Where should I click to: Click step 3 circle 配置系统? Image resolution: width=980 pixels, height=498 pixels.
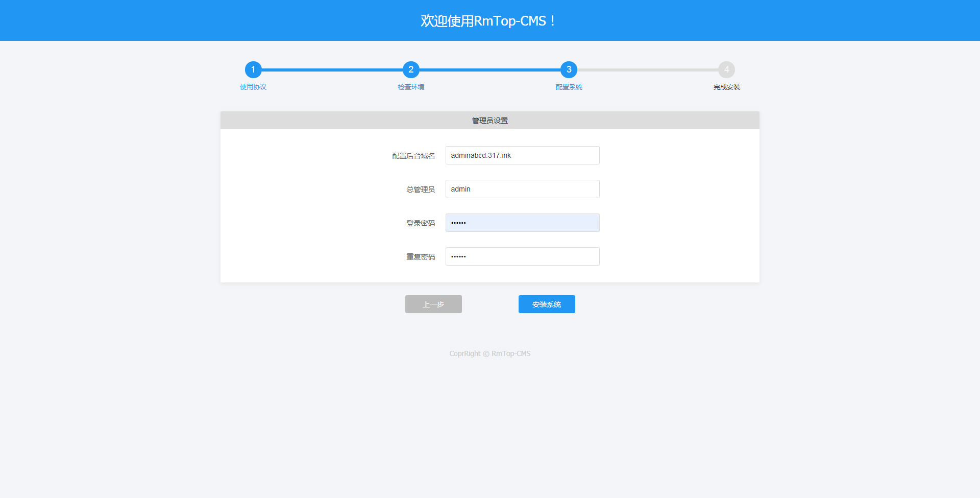pyautogui.click(x=569, y=69)
